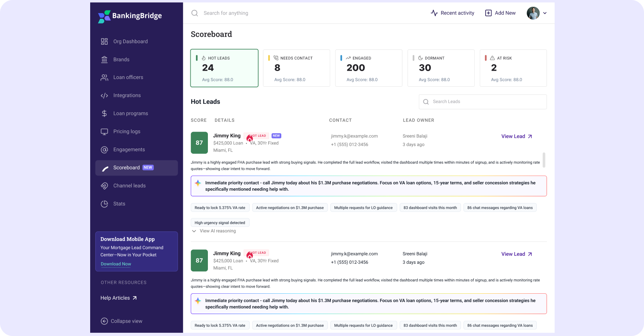Open Loan programs via dollar sign icon
The height and width of the screenshot is (336, 644).
pyautogui.click(x=104, y=113)
